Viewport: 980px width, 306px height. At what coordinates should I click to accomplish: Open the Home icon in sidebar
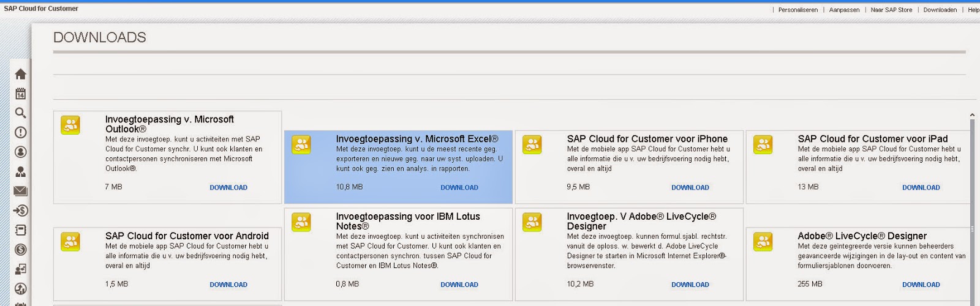click(x=20, y=74)
